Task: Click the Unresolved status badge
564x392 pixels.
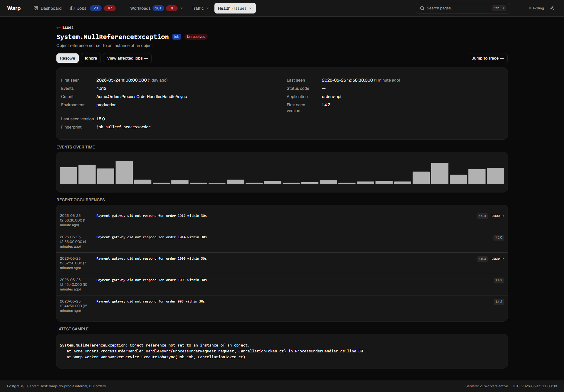Action: (196, 37)
